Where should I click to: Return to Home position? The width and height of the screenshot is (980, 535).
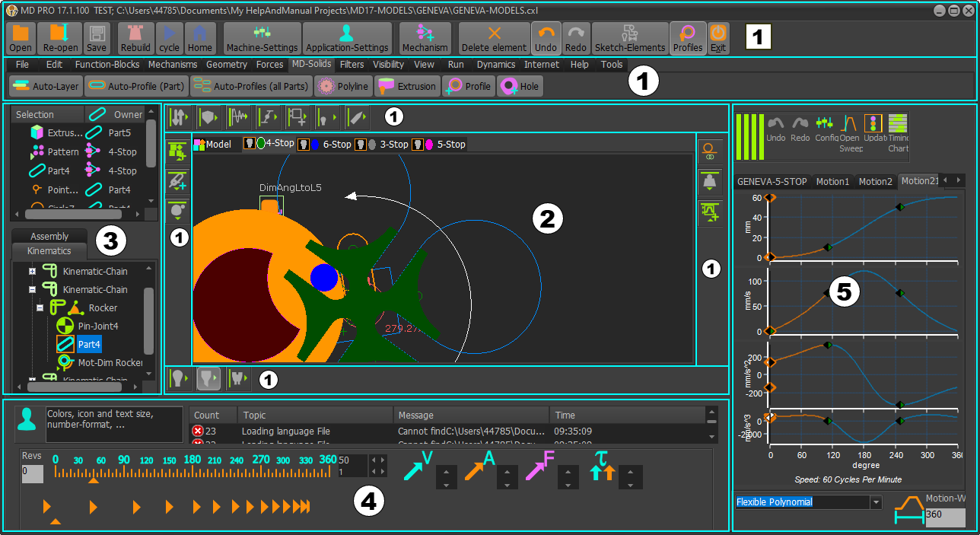click(200, 38)
